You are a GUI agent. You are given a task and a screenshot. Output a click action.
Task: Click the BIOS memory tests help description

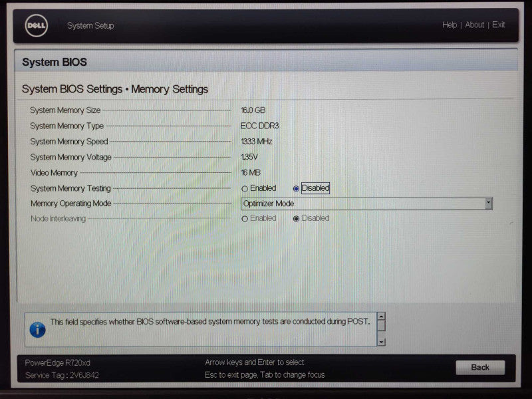[x=210, y=322]
